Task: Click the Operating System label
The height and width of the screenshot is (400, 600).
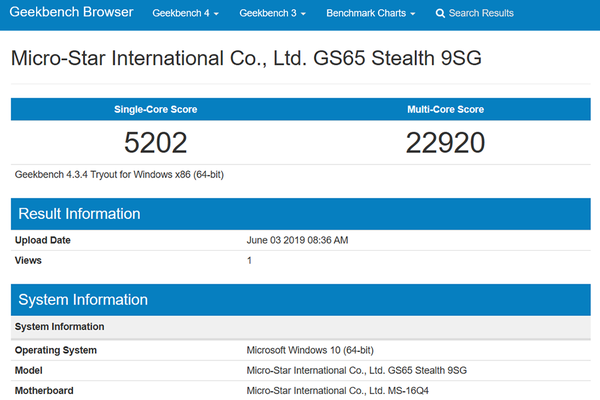Action: 55,350
